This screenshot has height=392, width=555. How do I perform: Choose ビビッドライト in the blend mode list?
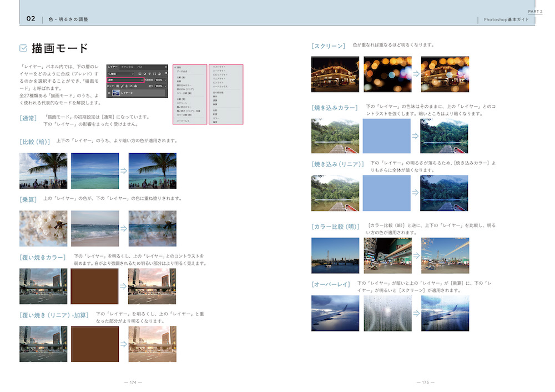point(220,75)
